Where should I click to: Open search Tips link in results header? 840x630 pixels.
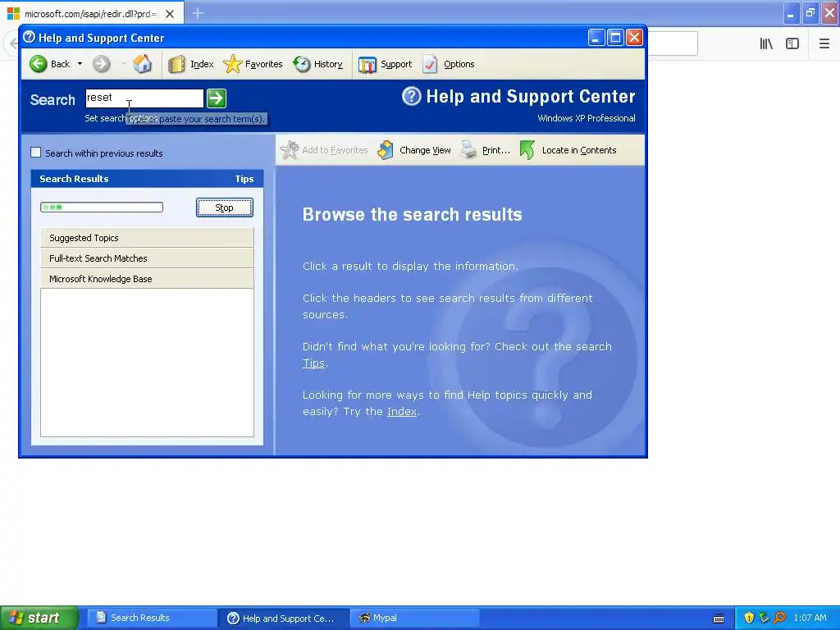tap(244, 179)
